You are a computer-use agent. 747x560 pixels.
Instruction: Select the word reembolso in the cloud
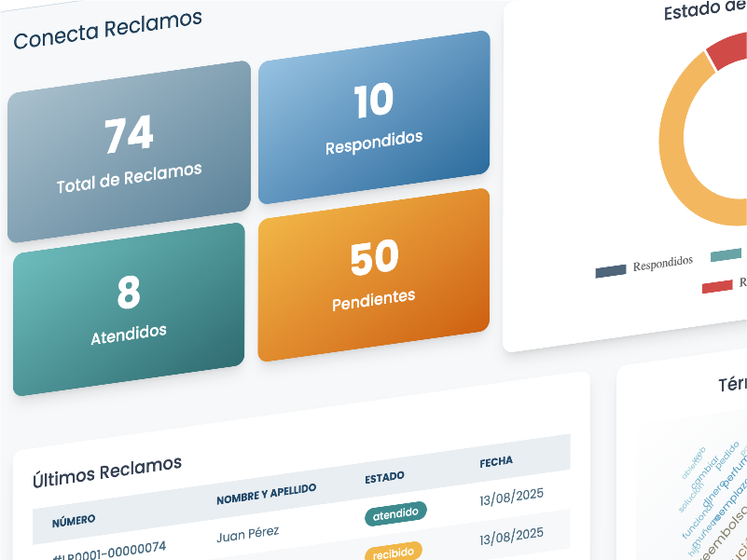click(726, 532)
